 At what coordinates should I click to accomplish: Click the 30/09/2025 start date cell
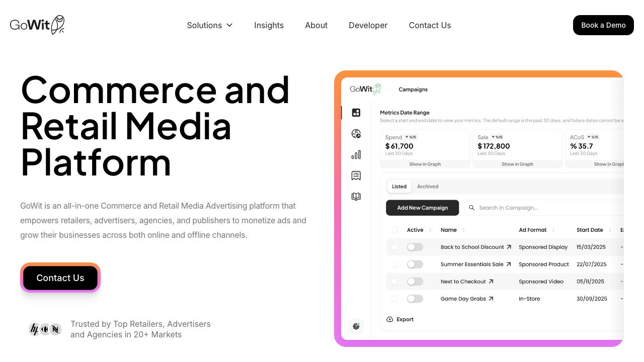[592, 299]
